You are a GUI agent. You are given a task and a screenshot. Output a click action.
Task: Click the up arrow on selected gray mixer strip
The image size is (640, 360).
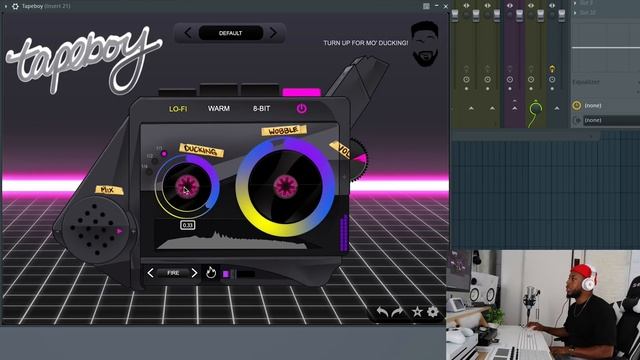pos(557,108)
